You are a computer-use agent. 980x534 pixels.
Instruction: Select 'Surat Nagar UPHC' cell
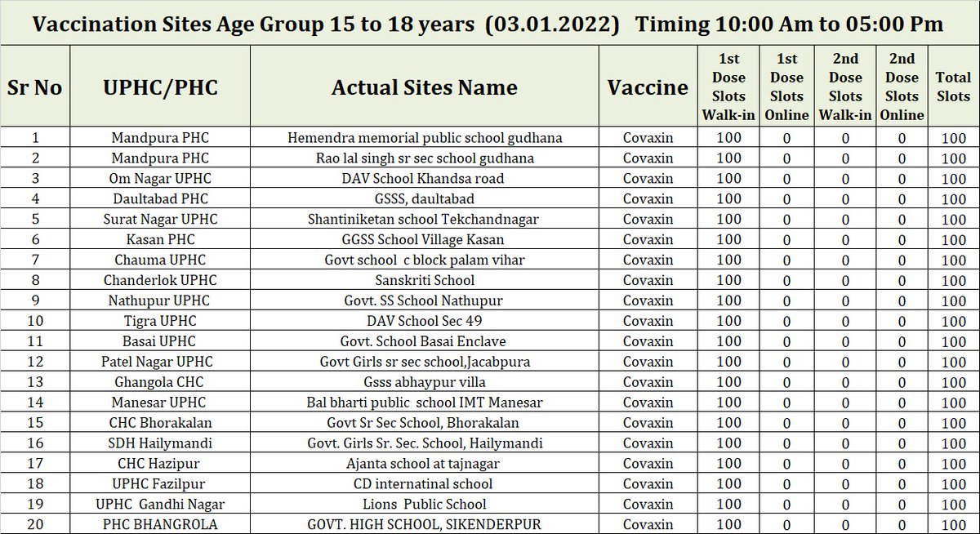point(160,220)
